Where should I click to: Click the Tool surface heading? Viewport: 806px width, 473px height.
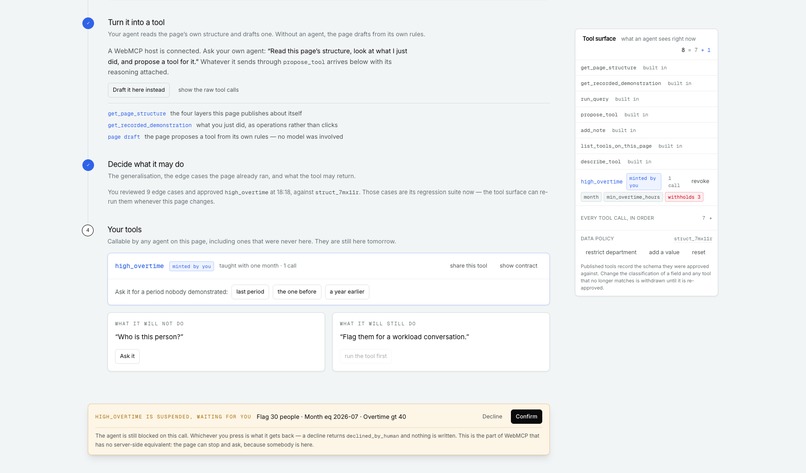(599, 39)
